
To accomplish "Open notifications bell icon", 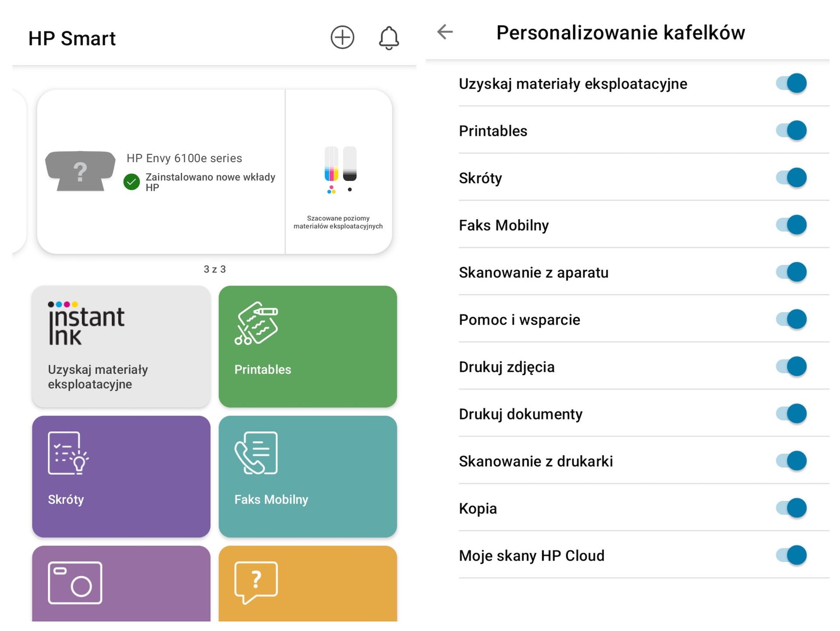I will pos(388,38).
